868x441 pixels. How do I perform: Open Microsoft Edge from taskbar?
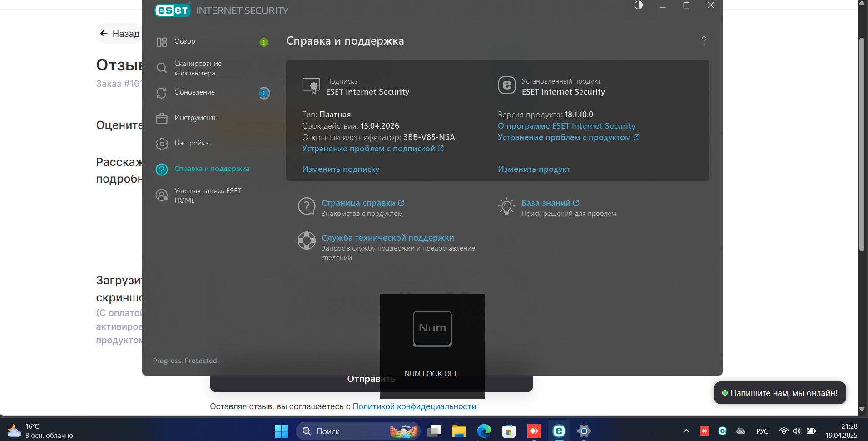(x=484, y=431)
